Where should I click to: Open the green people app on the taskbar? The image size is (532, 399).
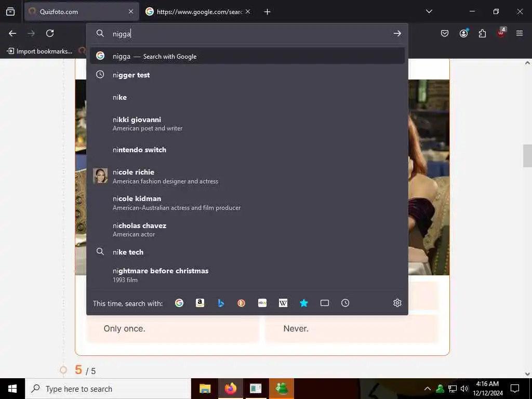coord(282,389)
